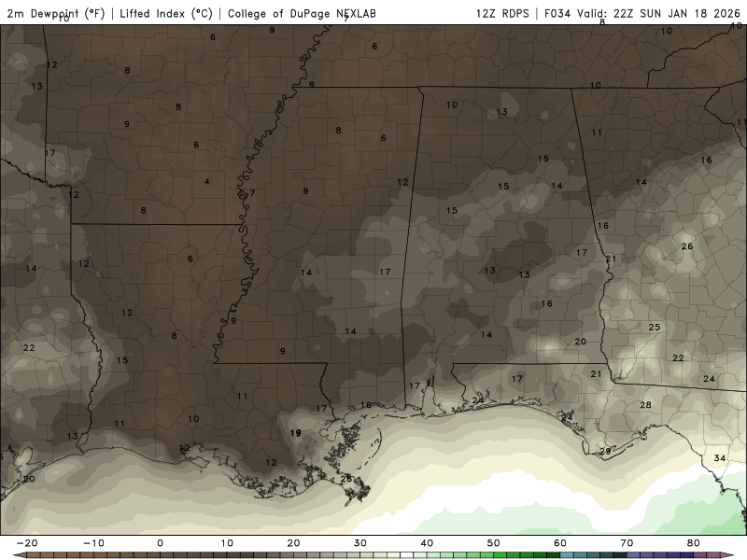
Task: Select the dewpoint value 29 on Florida coast
Action: pyautogui.click(x=605, y=451)
